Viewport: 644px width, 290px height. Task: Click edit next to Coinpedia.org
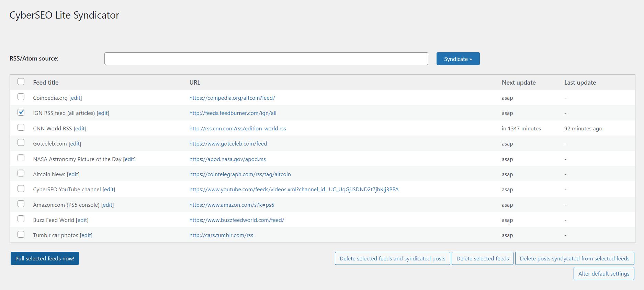point(76,98)
